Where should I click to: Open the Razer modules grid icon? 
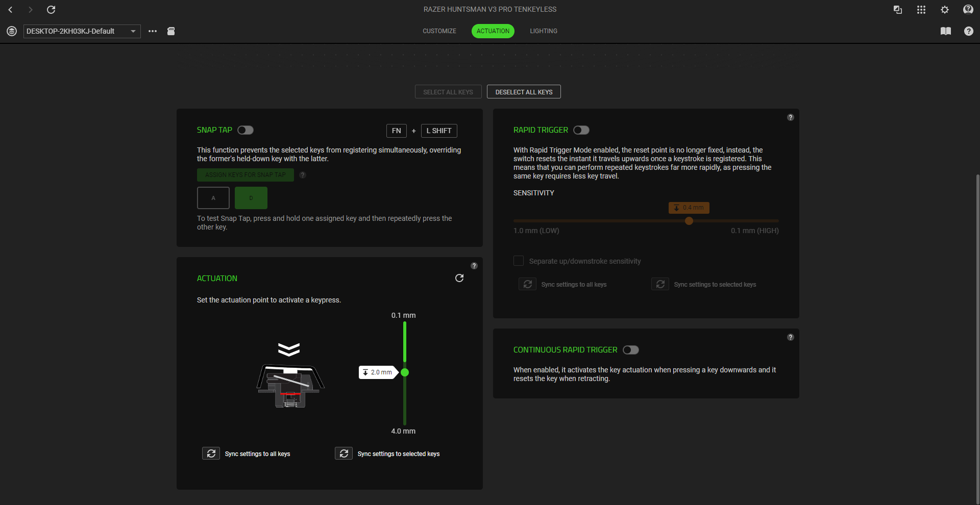921,10
